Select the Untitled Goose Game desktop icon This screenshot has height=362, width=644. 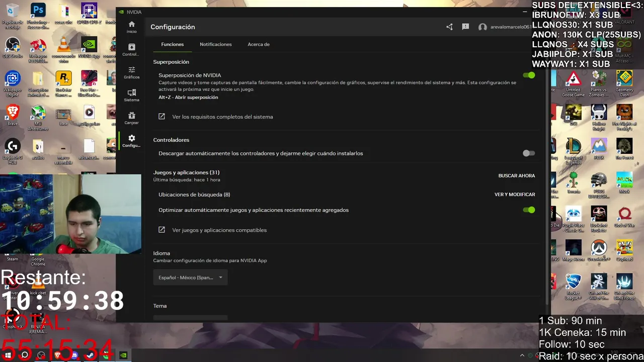tap(573, 83)
